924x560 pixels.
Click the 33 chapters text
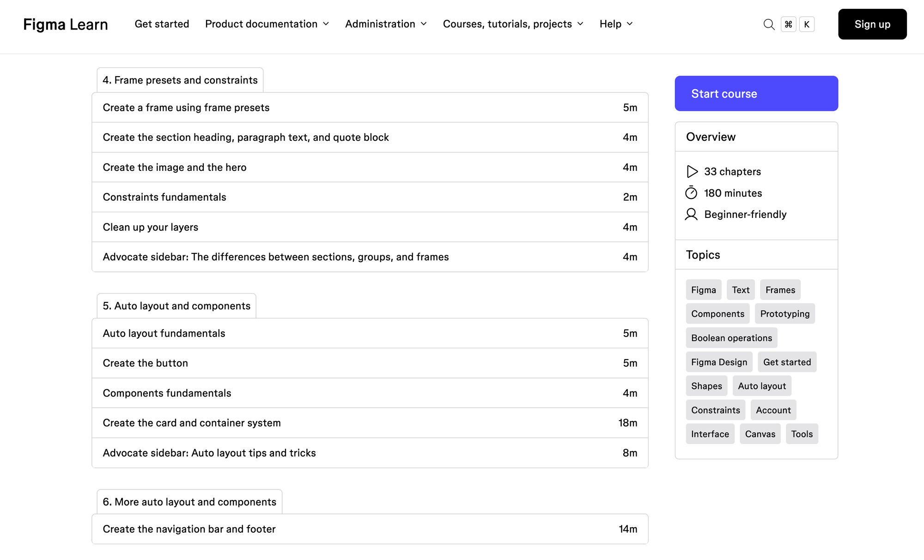coord(733,172)
